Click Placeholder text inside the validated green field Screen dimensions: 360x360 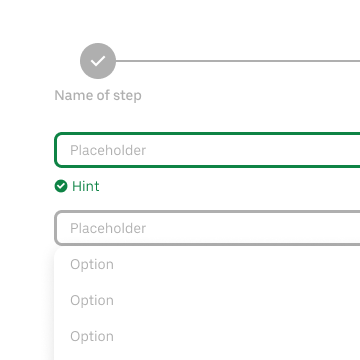(108, 151)
